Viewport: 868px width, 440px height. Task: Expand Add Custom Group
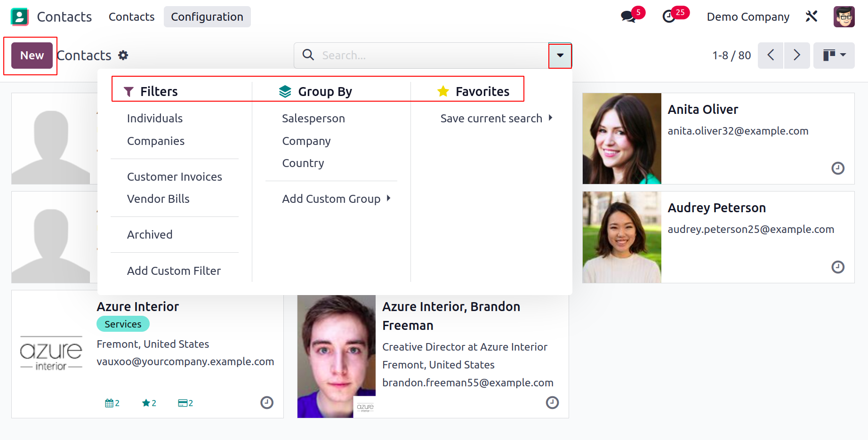(336, 199)
